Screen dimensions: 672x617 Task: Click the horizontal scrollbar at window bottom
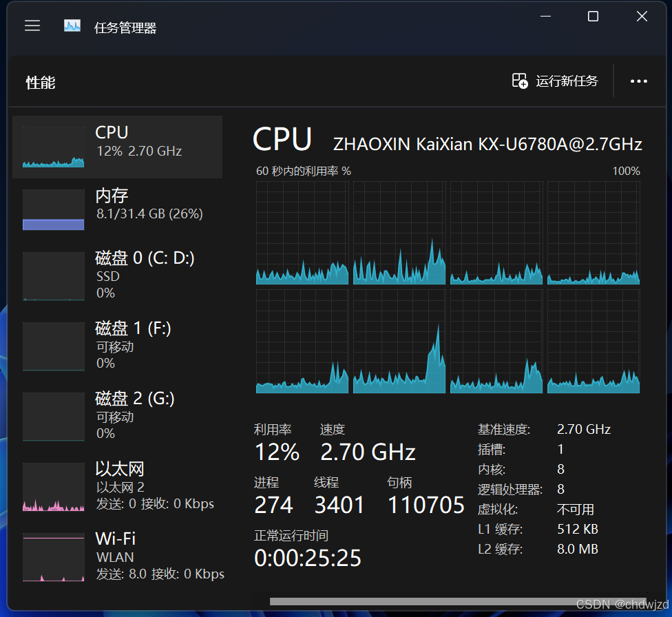[x=458, y=602]
